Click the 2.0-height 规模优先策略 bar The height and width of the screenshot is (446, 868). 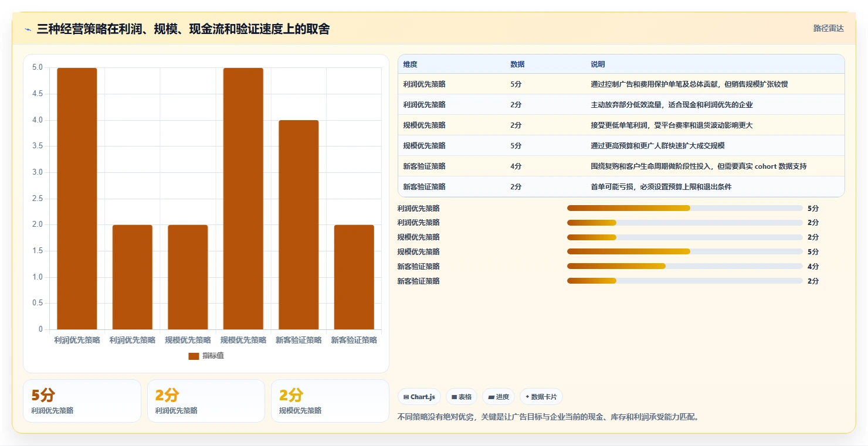pos(188,277)
